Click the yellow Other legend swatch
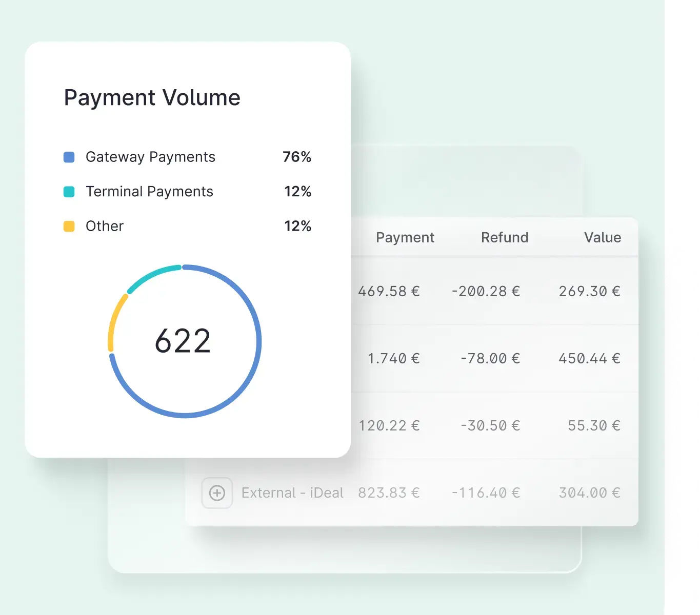This screenshot has width=700, height=615. point(69,226)
